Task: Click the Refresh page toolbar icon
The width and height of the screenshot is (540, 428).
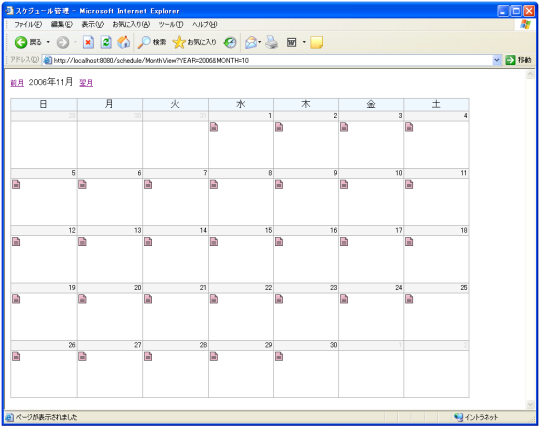Action: (106, 42)
